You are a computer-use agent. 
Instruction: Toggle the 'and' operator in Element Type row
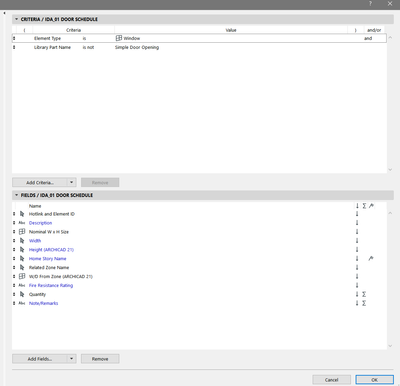[368, 38]
